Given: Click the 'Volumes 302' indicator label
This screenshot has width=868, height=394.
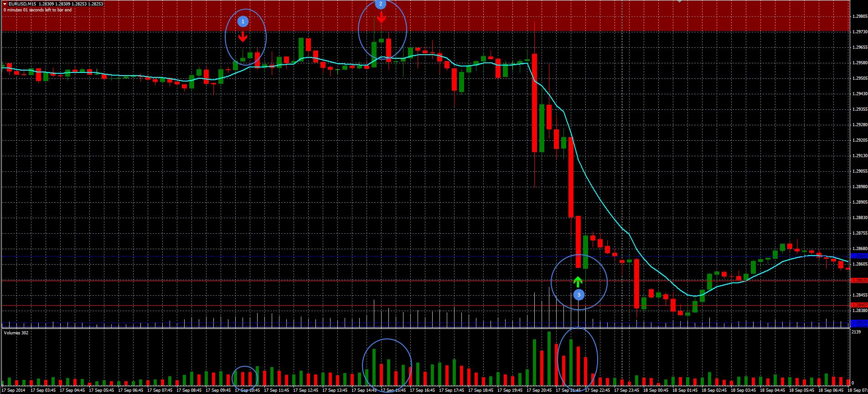Looking at the screenshot, I should click(16, 333).
